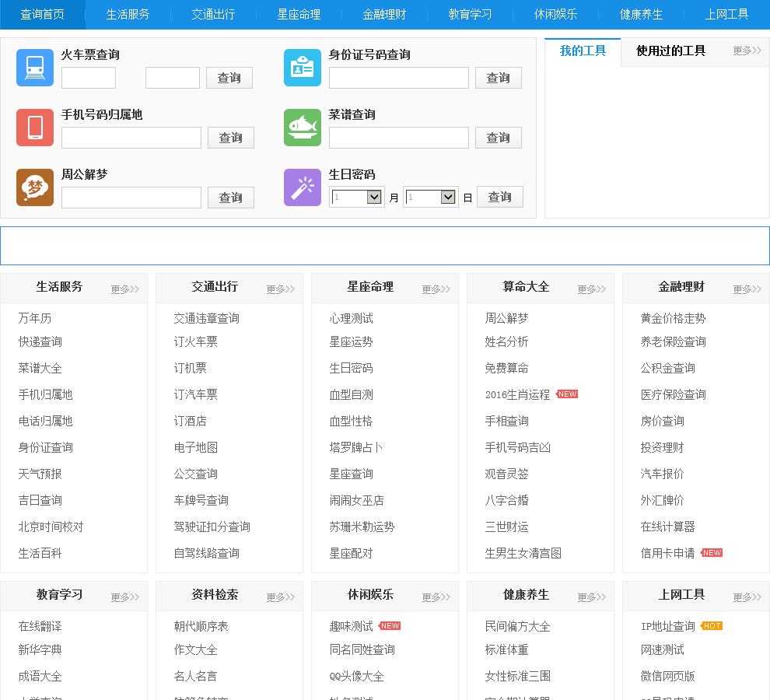Focus the 手机号码归属地 input field

click(131, 138)
